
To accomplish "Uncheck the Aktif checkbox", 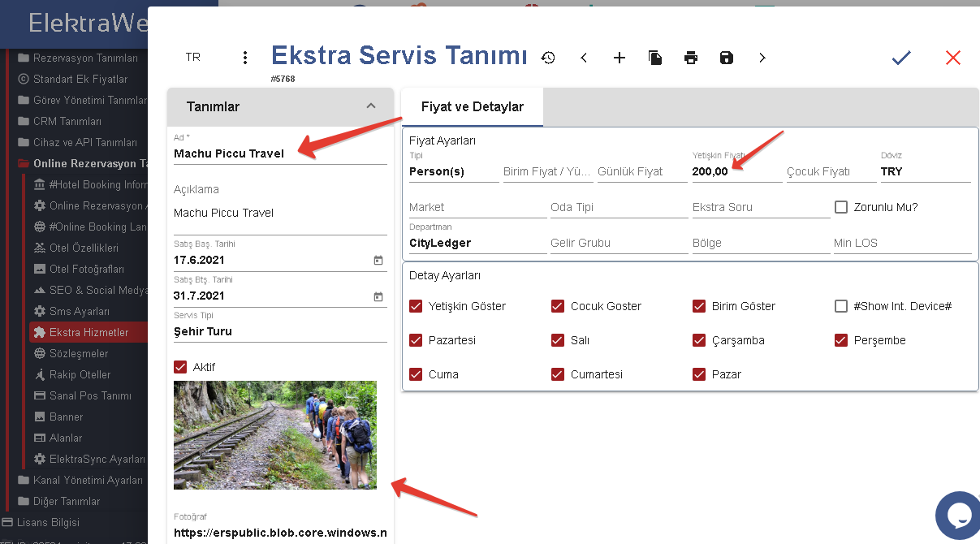I will [180, 367].
